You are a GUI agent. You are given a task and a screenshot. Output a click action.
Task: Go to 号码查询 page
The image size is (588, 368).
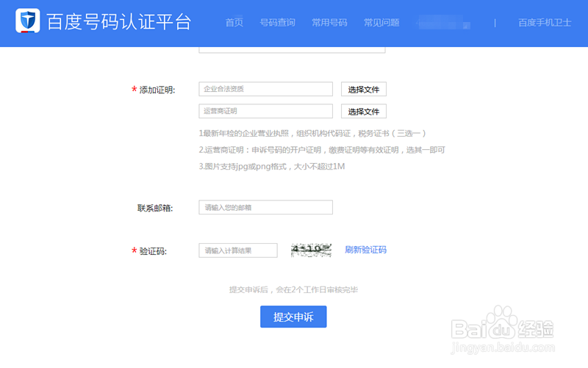pyautogui.click(x=278, y=23)
